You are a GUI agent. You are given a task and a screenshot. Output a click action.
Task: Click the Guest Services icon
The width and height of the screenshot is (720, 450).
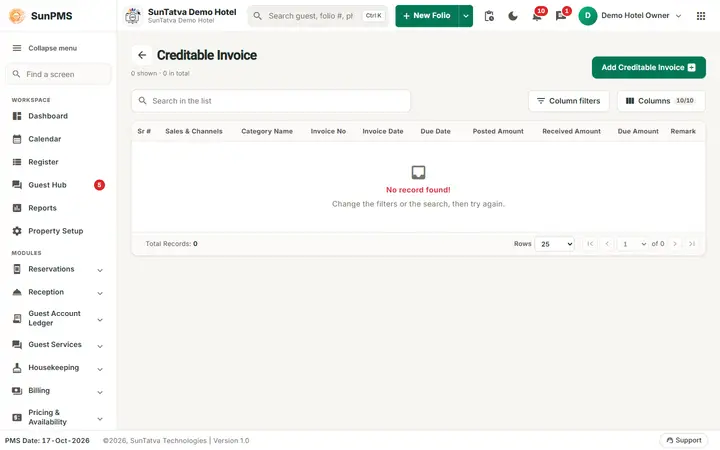coord(17,344)
